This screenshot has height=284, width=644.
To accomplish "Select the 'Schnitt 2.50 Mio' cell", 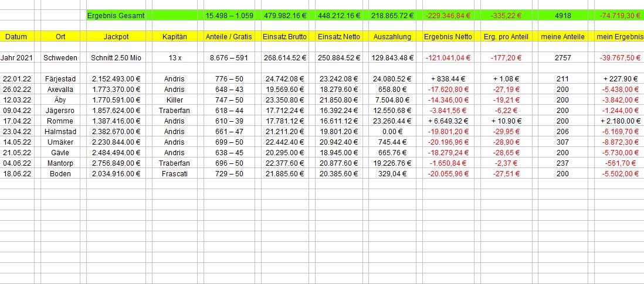I will coord(116,58).
